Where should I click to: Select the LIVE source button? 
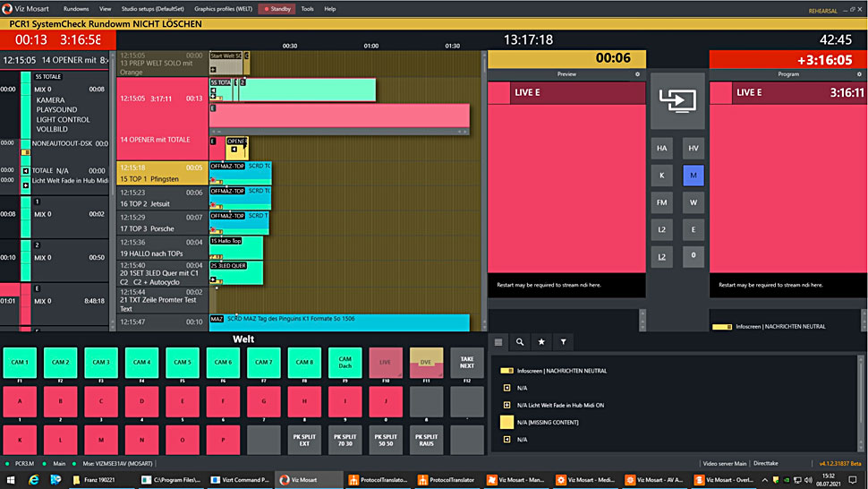pos(386,363)
